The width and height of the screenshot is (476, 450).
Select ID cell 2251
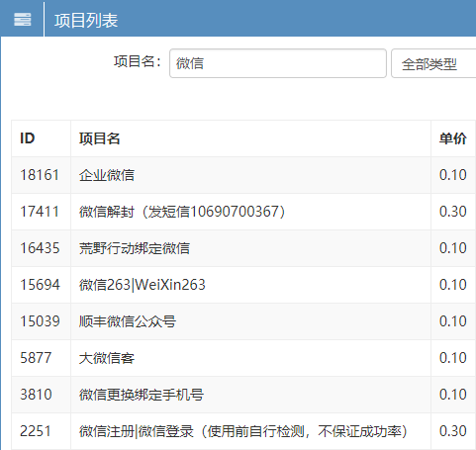(x=36, y=431)
